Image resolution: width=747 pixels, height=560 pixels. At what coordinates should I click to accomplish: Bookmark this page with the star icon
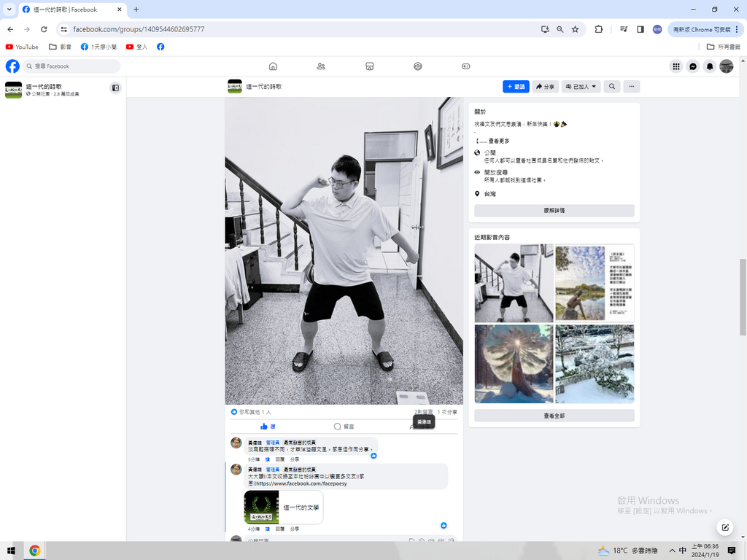coord(575,29)
